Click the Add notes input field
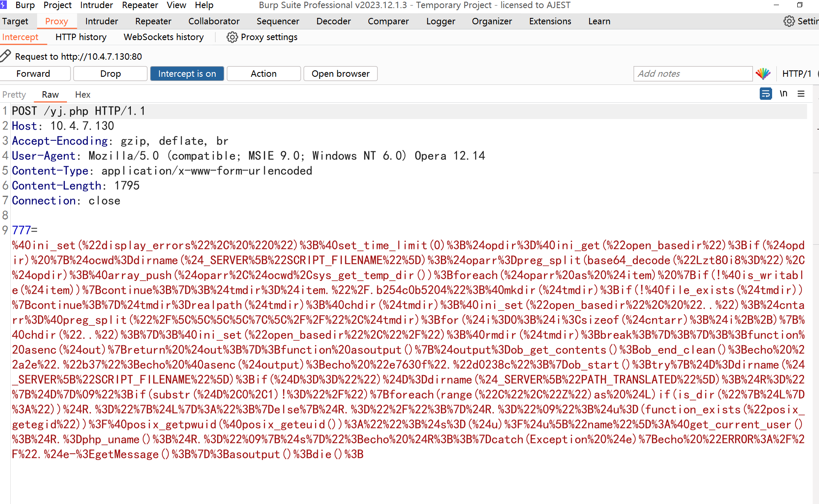Image resolution: width=819 pixels, height=504 pixels. tap(692, 73)
